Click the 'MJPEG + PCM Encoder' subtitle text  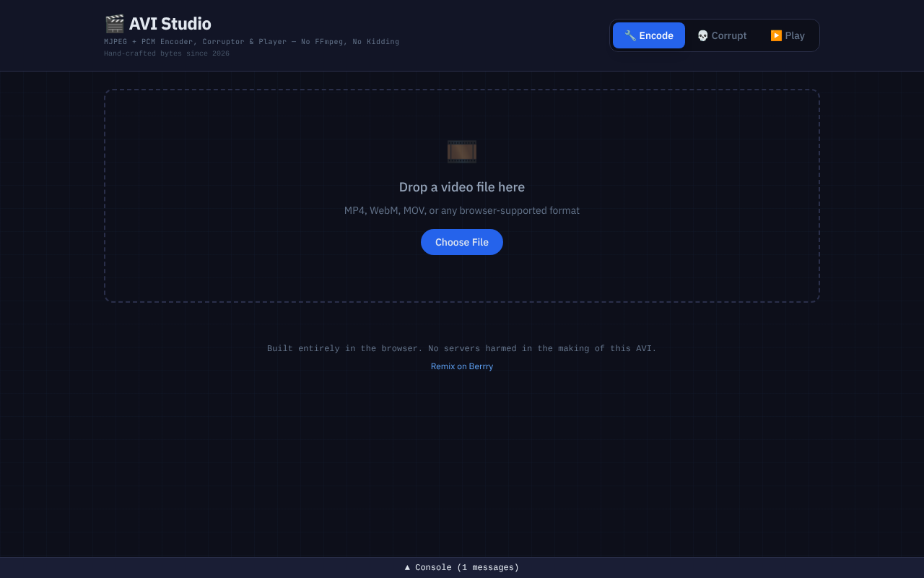[251, 42]
